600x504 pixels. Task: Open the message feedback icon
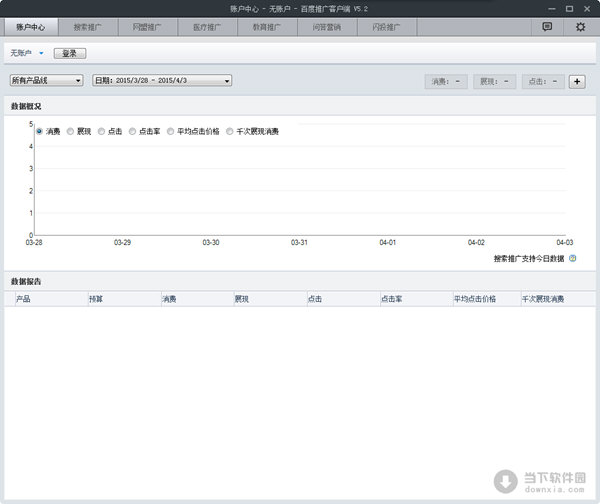547,27
